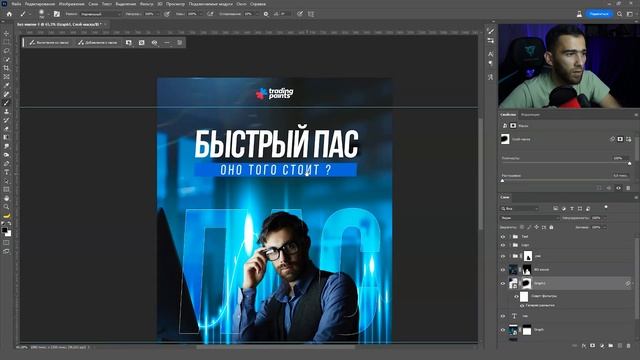Open Properties panel menu
Image resolution: width=640 pixels, height=360 pixels.
(636, 115)
